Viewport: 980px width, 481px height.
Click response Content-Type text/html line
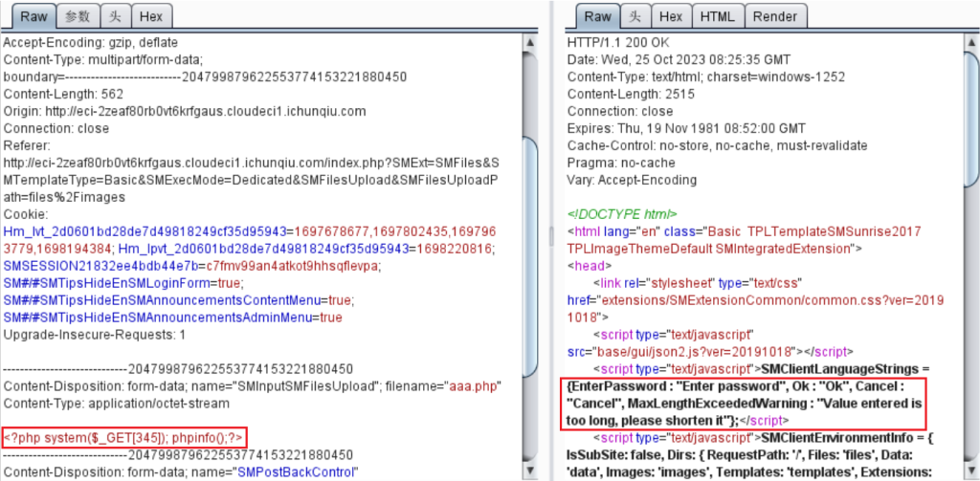[706, 77]
